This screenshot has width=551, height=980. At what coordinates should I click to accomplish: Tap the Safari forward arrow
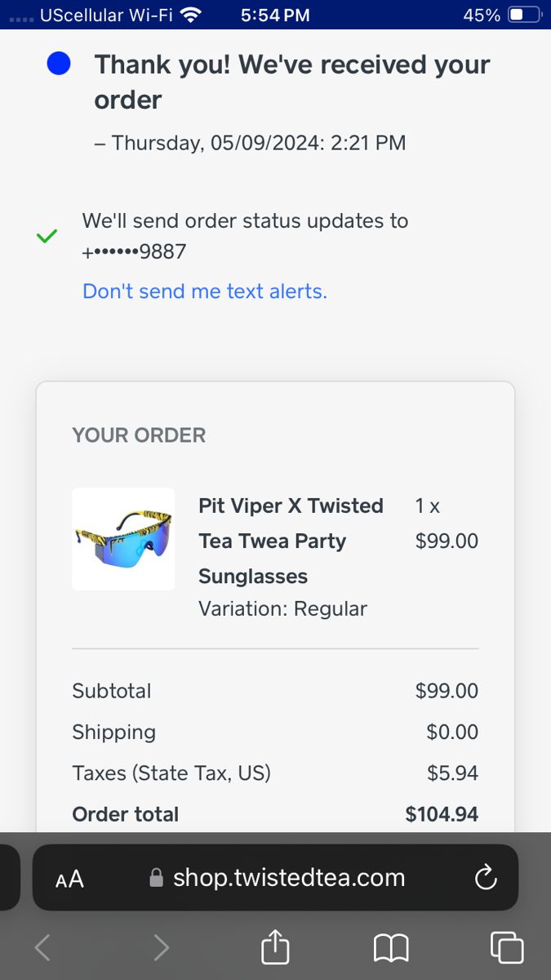point(162,947)
